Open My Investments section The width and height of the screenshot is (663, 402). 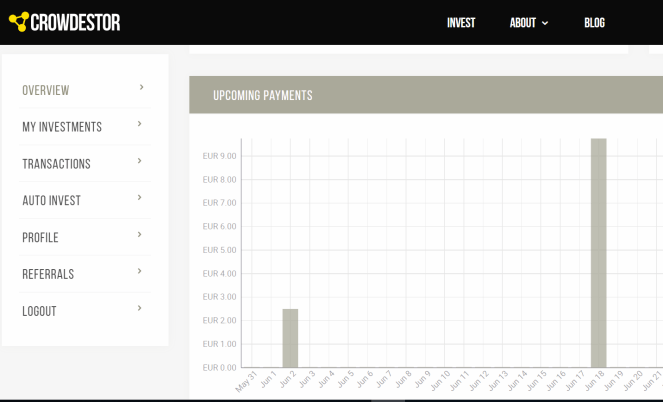(x=62, y=127)
